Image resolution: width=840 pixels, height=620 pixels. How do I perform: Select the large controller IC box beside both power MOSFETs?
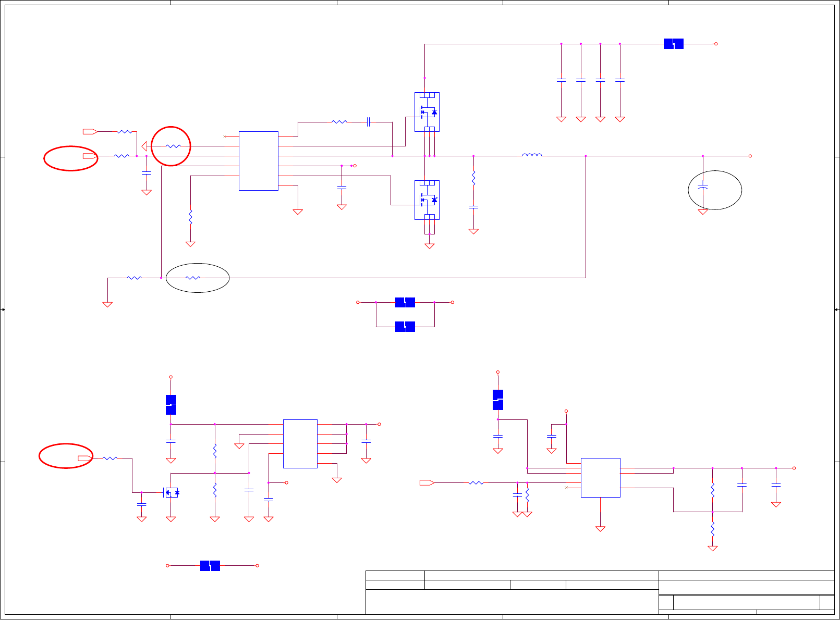(259, 161)
